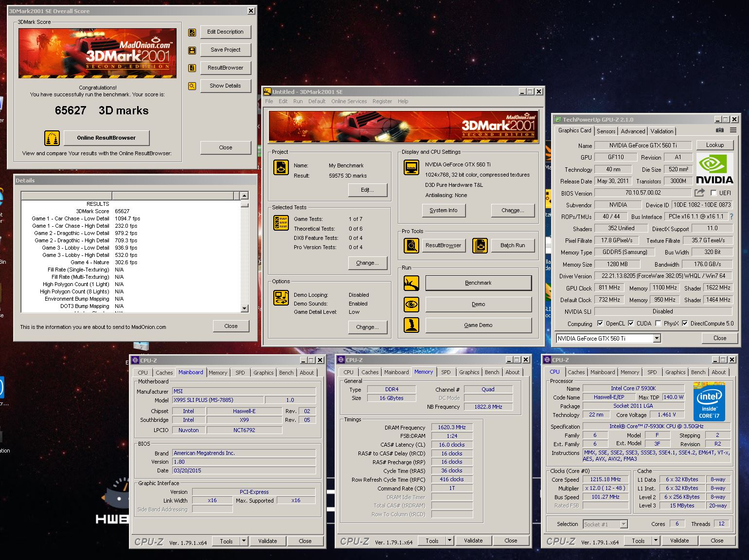Click the ResultBrowser magnifier icon in Pro Tools
The height and width of the screenshot is (560, 749).
(x=411, y=245)
